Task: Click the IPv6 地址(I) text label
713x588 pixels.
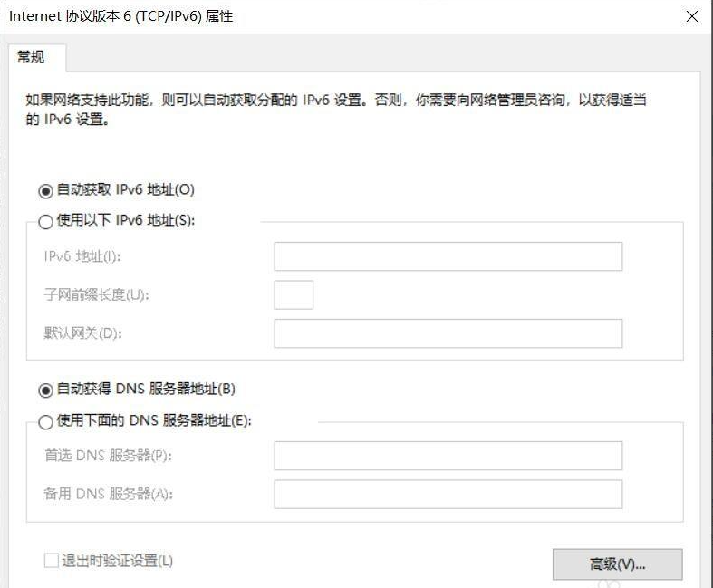Action: [82, 256]
